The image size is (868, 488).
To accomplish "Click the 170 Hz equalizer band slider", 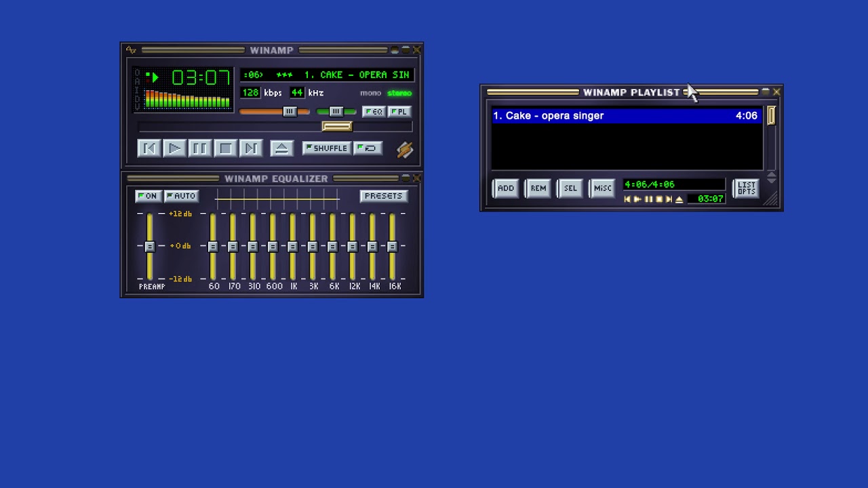I will tap(233, 247).
